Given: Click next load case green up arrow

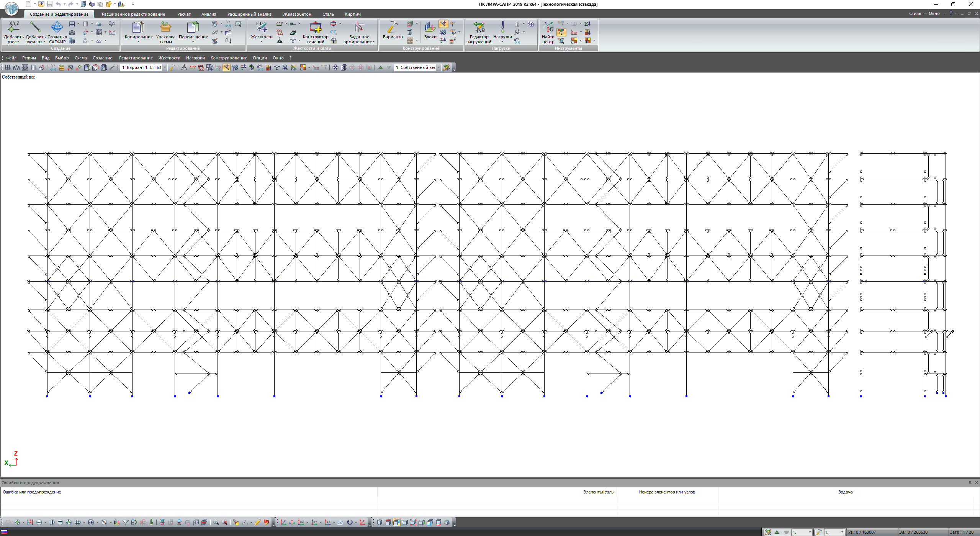Looking at the screenshot, I should (x=380, y=67).
